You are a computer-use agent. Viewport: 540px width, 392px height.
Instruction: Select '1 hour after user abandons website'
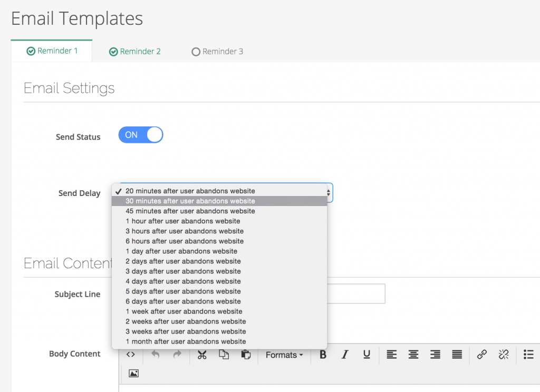pos(182,221)
